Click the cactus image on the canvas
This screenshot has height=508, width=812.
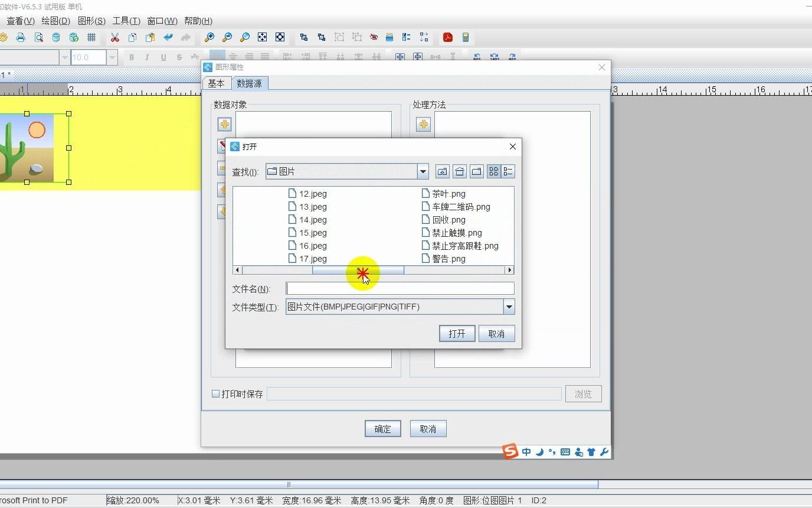point(27,148)
